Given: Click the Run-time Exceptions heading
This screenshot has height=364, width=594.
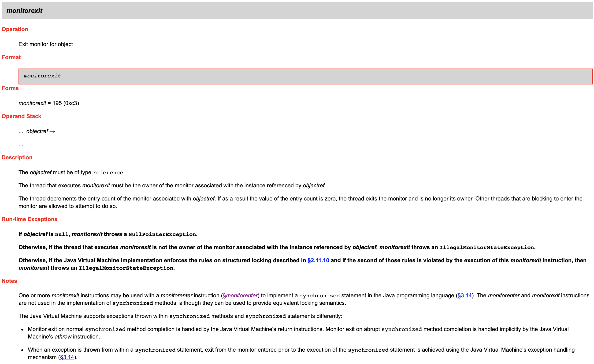Looking at the screenshot, I should coord(30,219).
